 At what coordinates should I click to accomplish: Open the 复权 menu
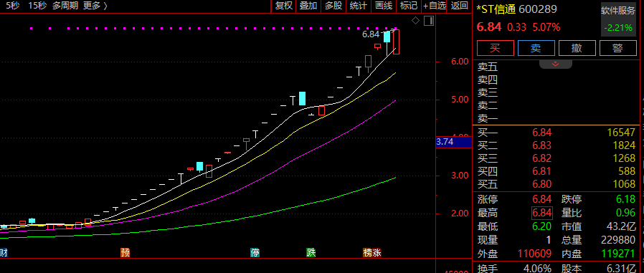tap(284, 6)
